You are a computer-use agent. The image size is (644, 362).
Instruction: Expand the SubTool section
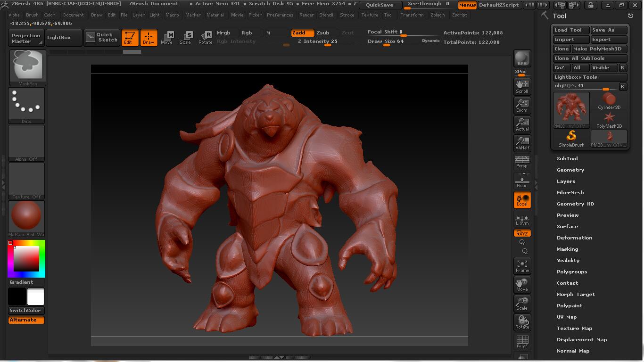(567, 159)
